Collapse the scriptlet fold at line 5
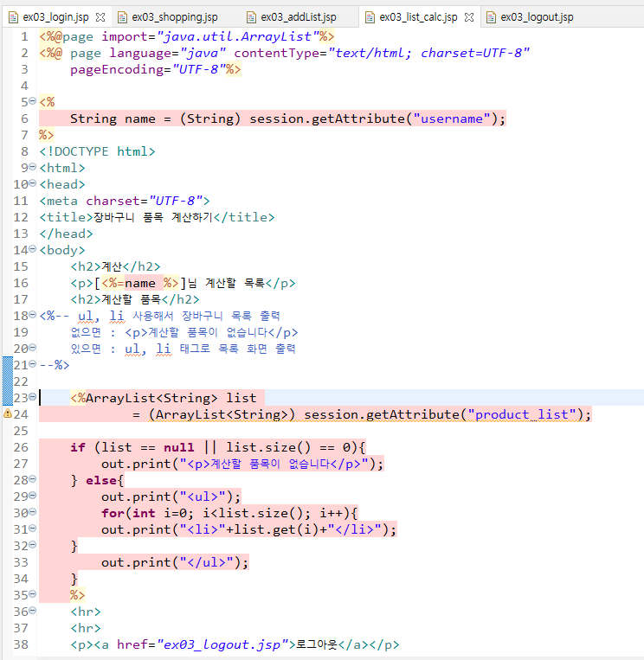This screenshot has width=644, height=660. pos(32,101)
